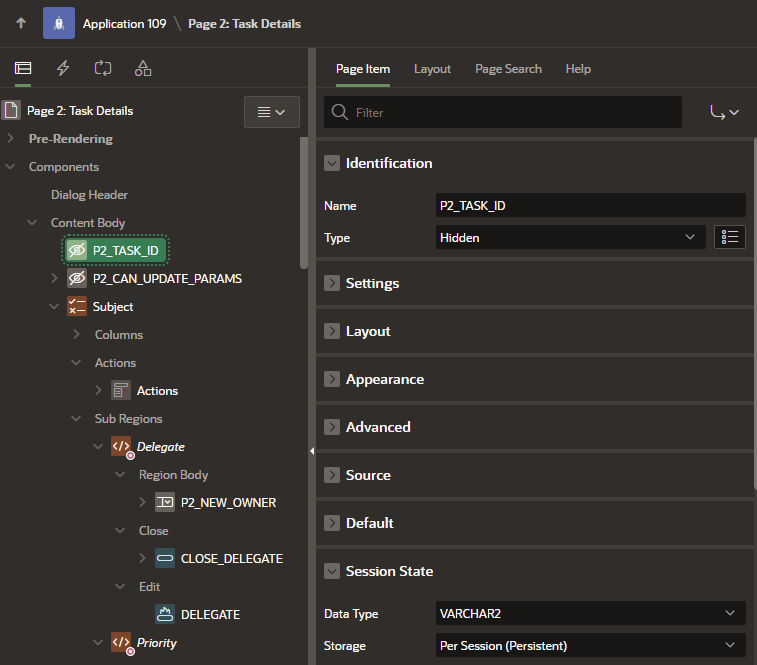Click the quick pick list icon beside Type

[730, 237]
